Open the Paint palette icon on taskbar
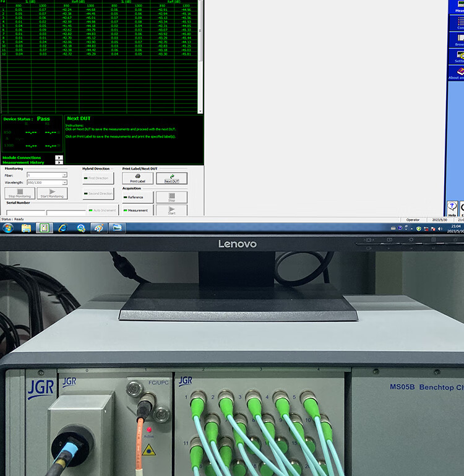 pyautogui.click(x=99, y=228)
